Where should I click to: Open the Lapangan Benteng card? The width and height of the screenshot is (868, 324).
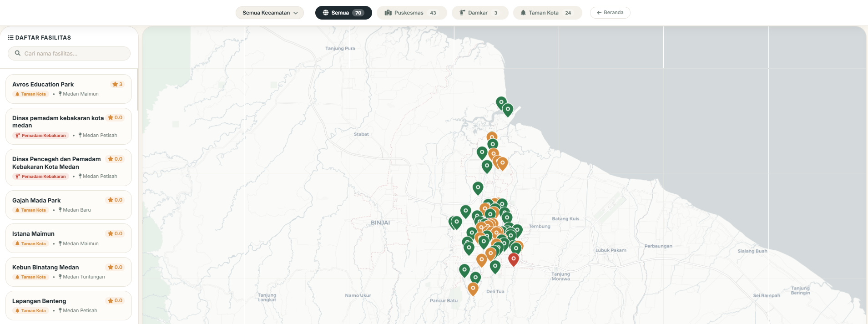pos(69,305)
